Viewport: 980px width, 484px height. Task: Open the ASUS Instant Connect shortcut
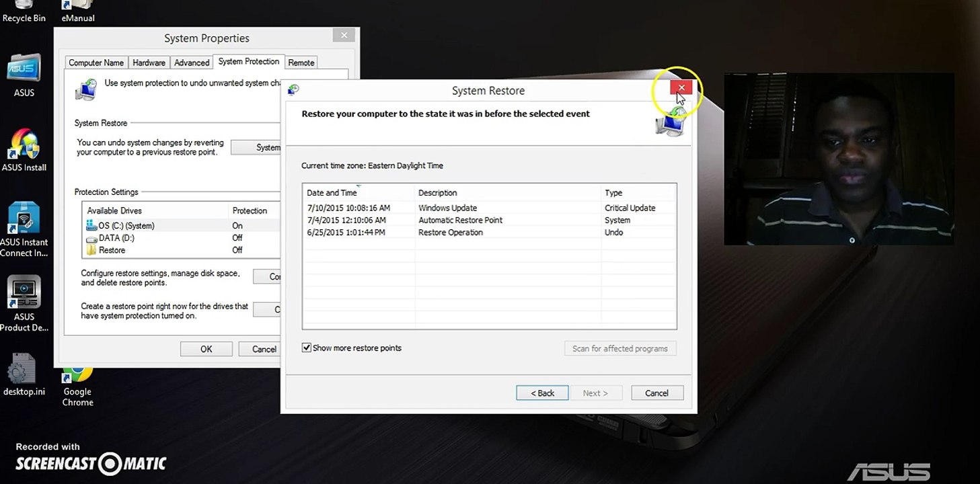click(x=24, y=229)
